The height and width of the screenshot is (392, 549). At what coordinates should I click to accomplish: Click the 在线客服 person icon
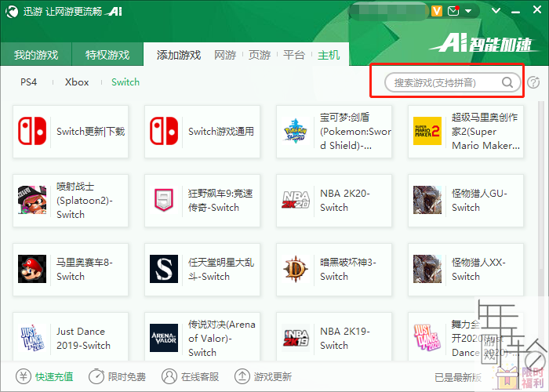click(169, 376)
